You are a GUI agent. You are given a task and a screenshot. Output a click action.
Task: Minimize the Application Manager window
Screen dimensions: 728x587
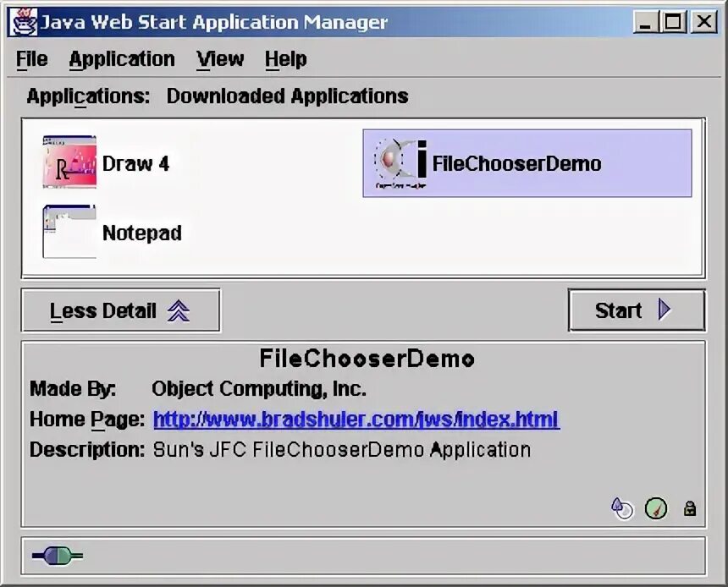click(x=645, y=22)
